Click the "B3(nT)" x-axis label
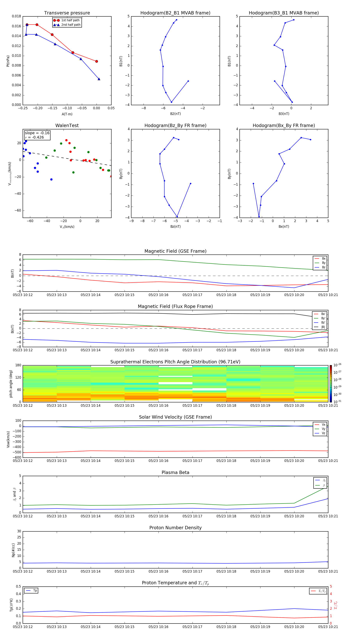Image resolution: width=351 pixels, height=644 pixels. click(284, 114)
